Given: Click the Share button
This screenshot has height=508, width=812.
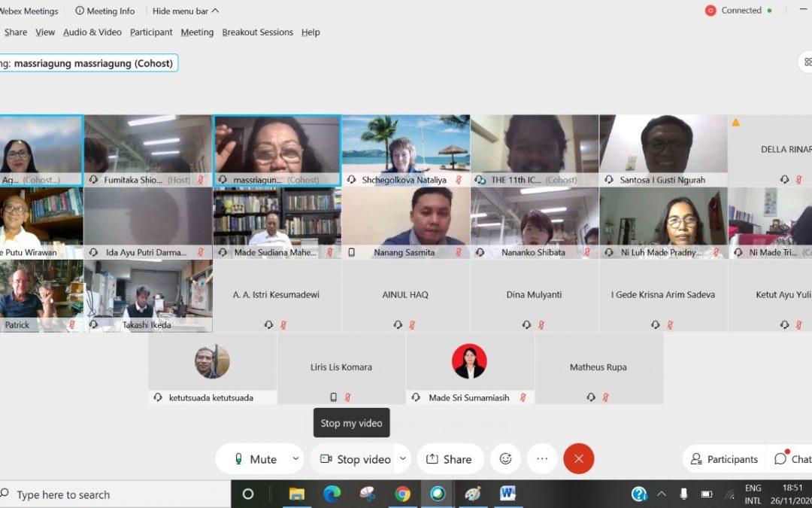Looking at the screenshot, I should coord(450,459).
